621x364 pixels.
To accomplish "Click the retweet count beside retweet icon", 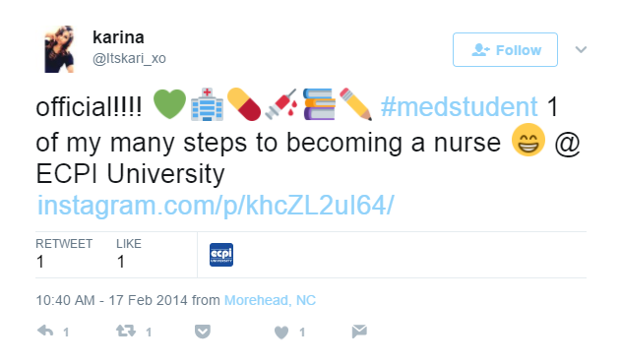I will 149,332.
